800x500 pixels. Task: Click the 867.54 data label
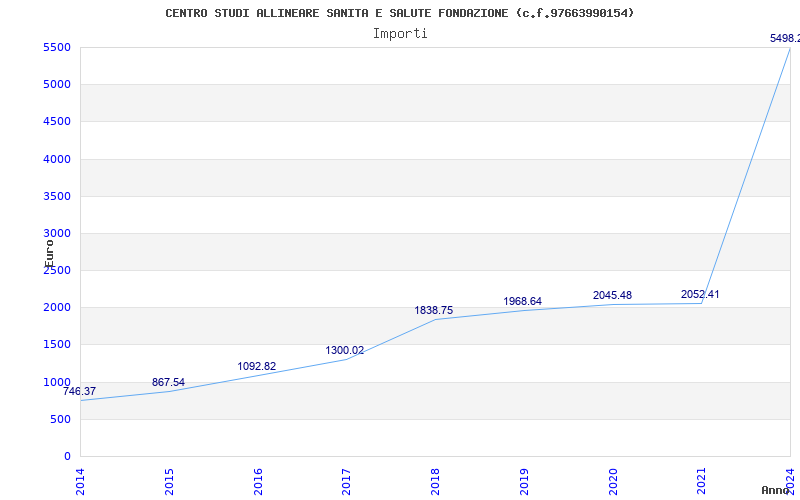[168, 382]
